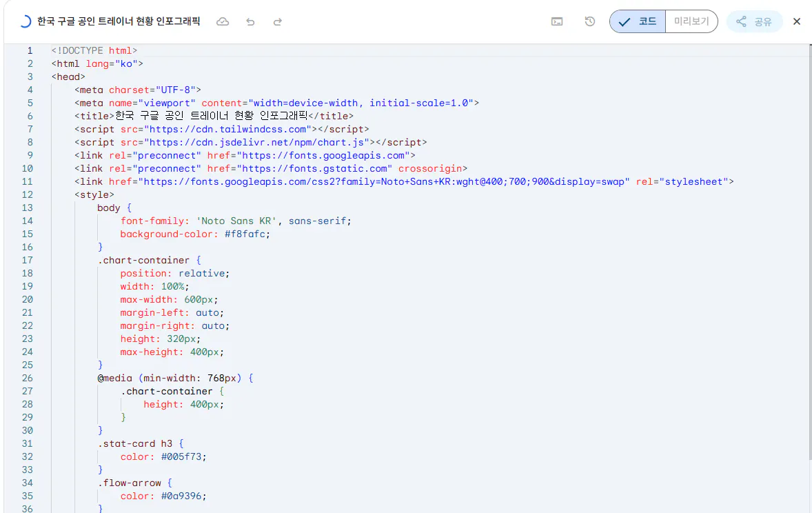The image size is (812, 513).
Task: Open the version history clock icon
Action: click(590, 22)
